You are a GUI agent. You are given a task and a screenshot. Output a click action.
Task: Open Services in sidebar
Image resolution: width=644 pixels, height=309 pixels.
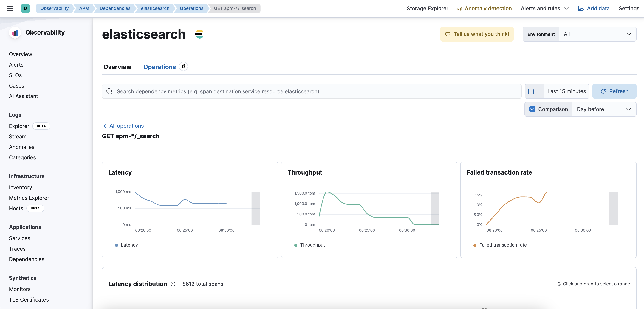pos(19,238)
